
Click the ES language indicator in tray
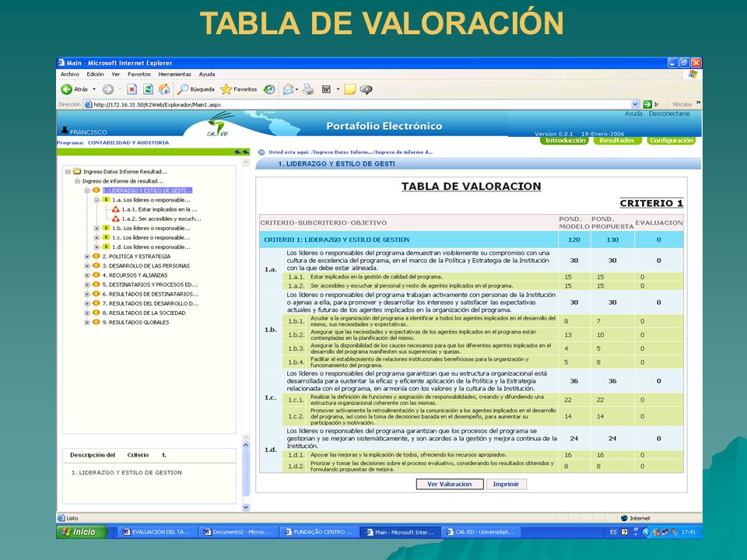pos(613,532)
